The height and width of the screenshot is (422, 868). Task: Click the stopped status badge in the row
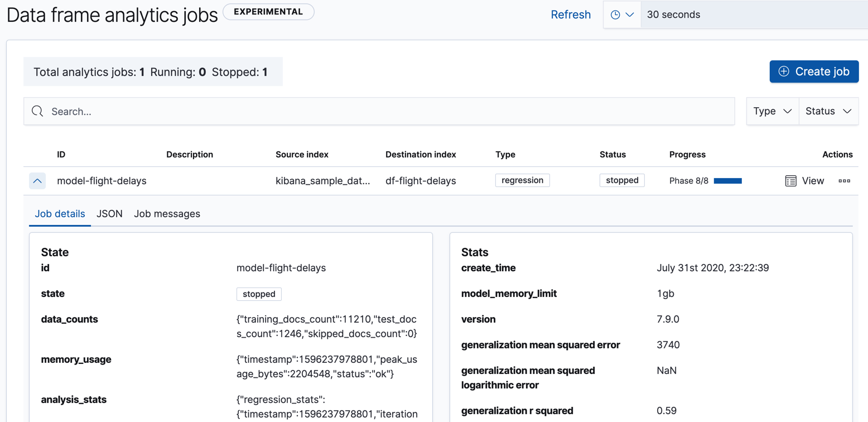(x=621, y=180)
